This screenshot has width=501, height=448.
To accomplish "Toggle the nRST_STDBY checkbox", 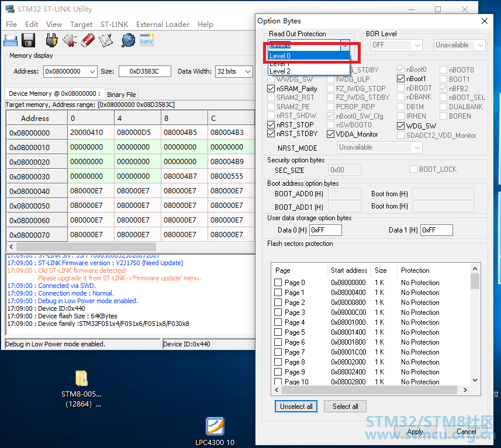I will [271, 134].
